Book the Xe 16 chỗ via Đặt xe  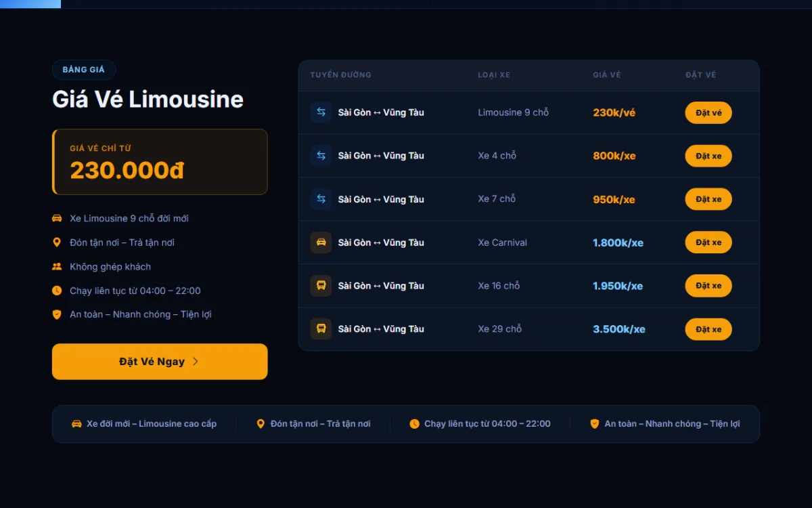click(708, 286)
